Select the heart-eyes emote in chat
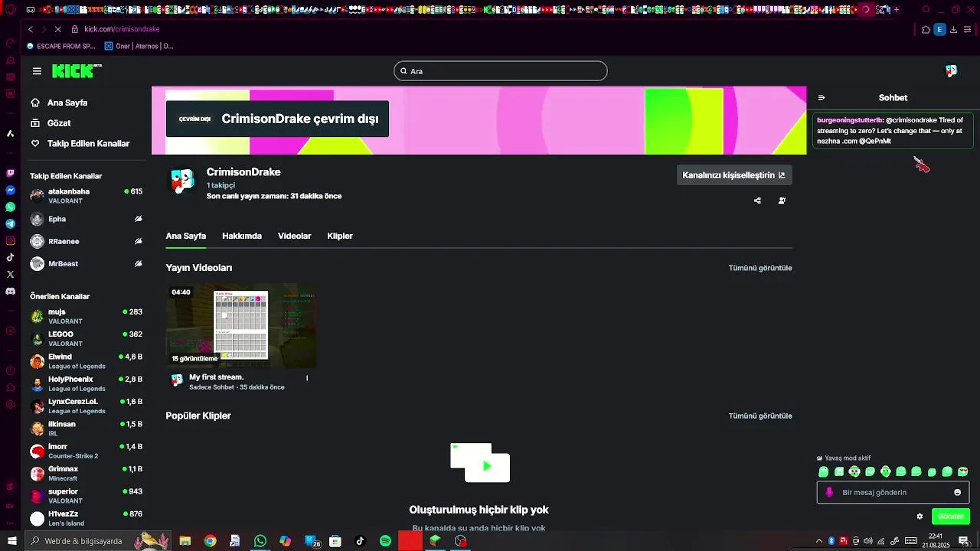 pos(963,471)
